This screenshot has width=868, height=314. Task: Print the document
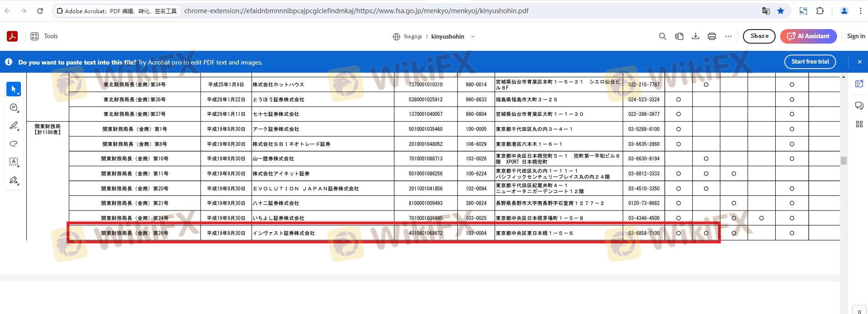pyautogui.click(x=712, y=36)
